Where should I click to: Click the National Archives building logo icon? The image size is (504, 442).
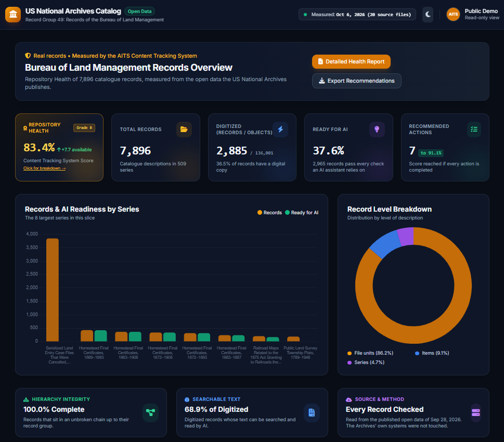[x=13, y=15]
